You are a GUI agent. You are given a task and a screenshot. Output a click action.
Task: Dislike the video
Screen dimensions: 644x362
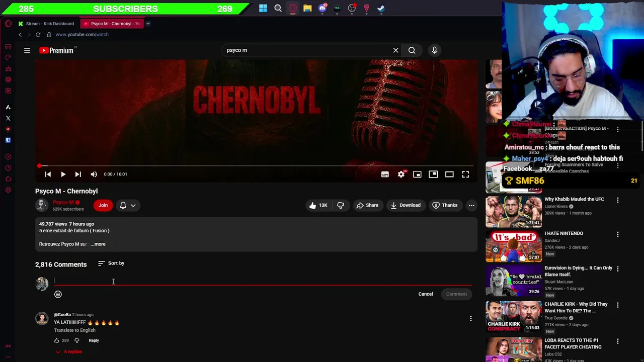[x=341, y=205]
